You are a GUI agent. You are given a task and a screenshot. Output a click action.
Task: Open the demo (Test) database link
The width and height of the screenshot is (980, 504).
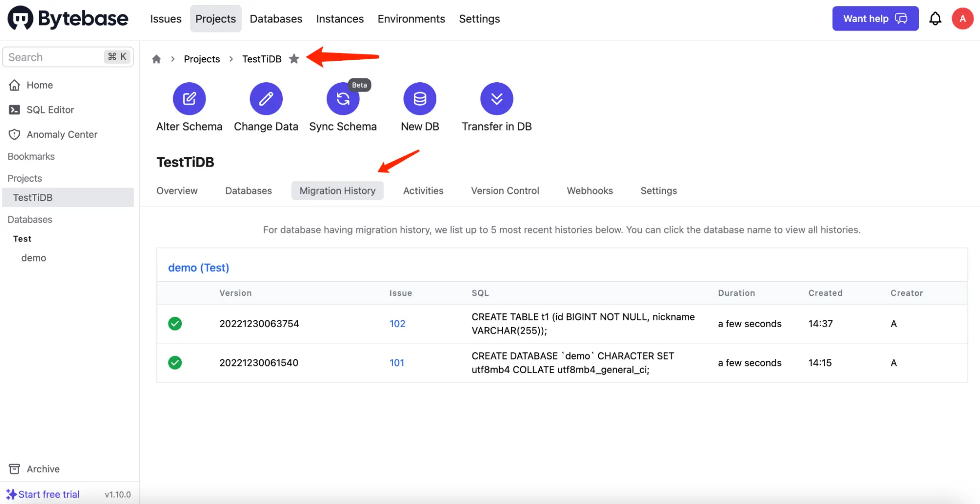(x=199, y=267)
